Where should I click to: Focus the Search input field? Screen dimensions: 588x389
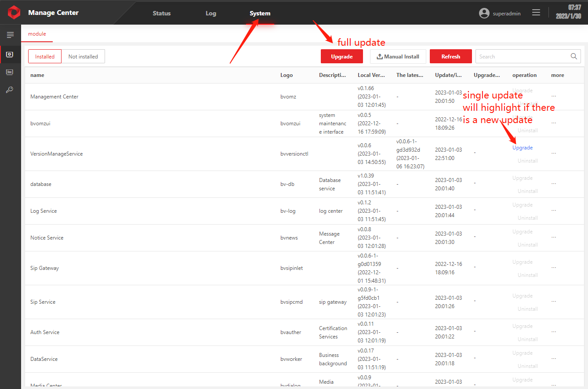point(522,56)
